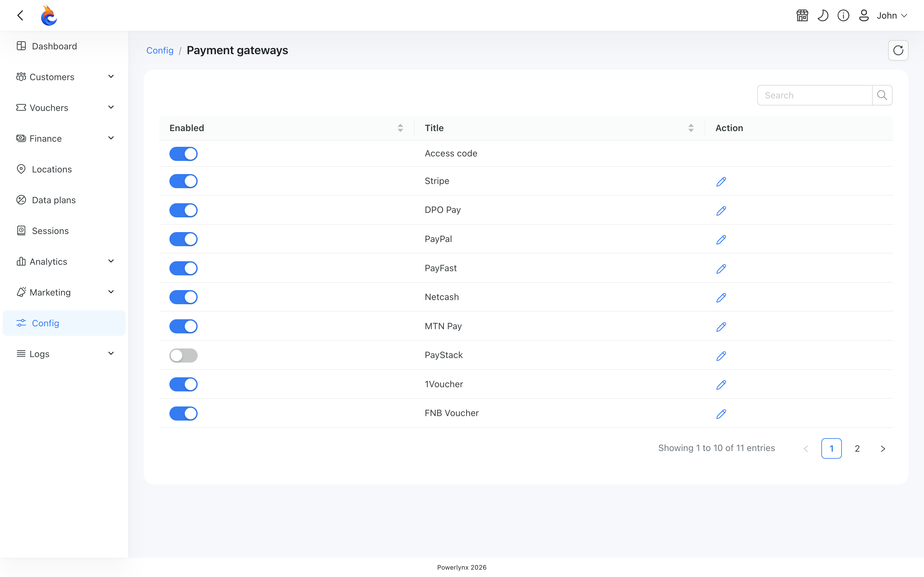
Task: Click the back arrow icon
Action: [21, 15]
